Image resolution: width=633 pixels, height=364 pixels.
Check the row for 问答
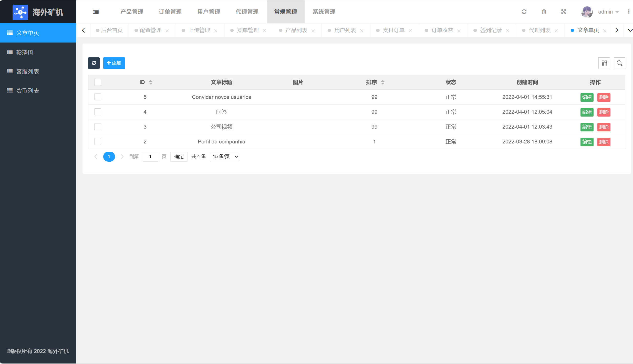(98, 112)
